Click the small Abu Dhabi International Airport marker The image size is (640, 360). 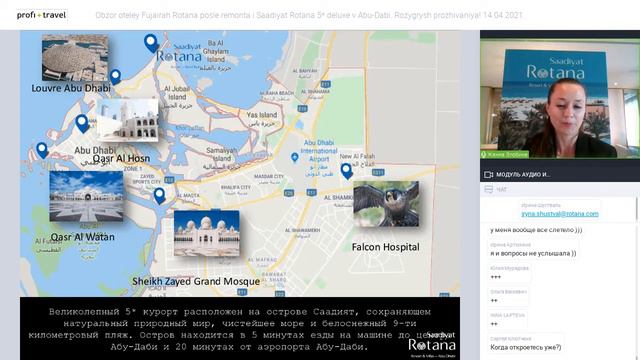pos(294,158)
